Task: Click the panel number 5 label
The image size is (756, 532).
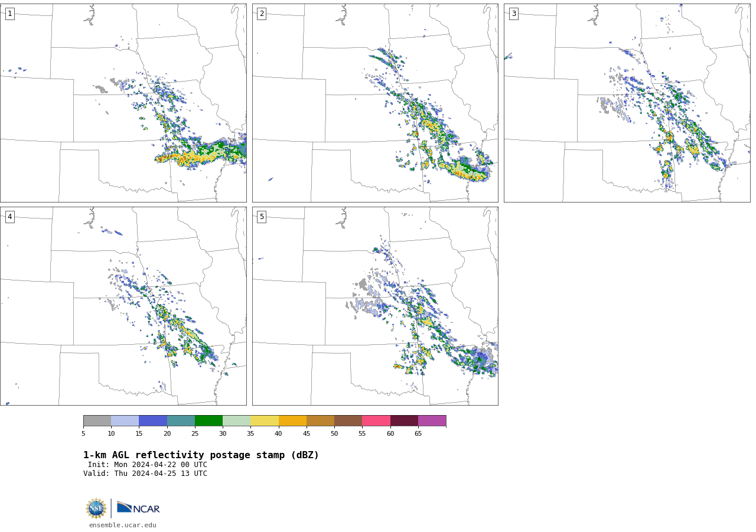Action: 262,217
